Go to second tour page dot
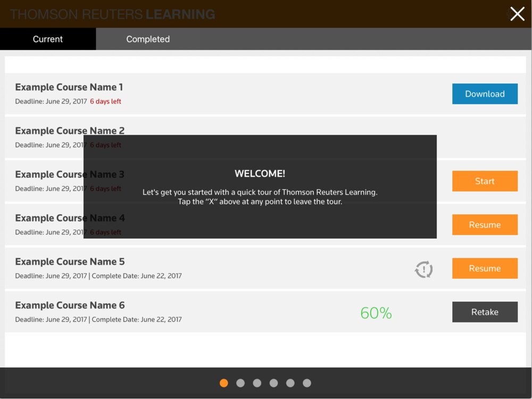Viewport: 532px width, 399px height. 240,383
